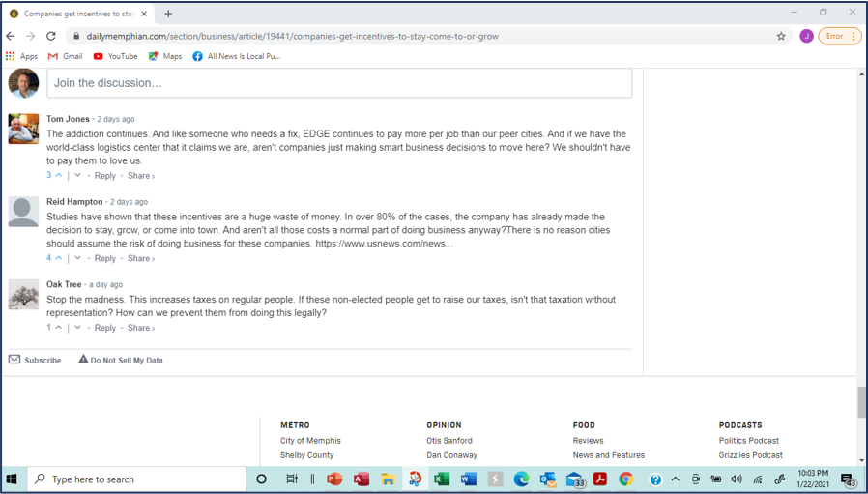Open Politics Podcast footer link
This screenshot has height=494, width=868.
tap(748, 440)
